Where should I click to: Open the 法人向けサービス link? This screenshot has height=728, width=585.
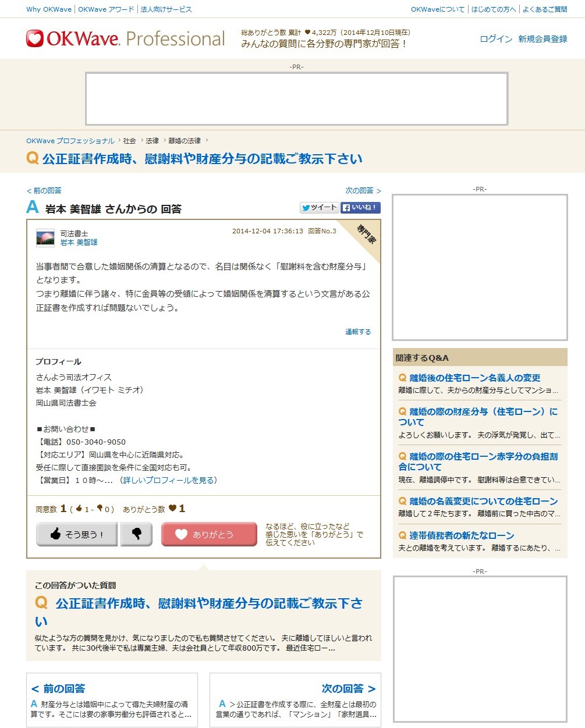tap(166, 9)
